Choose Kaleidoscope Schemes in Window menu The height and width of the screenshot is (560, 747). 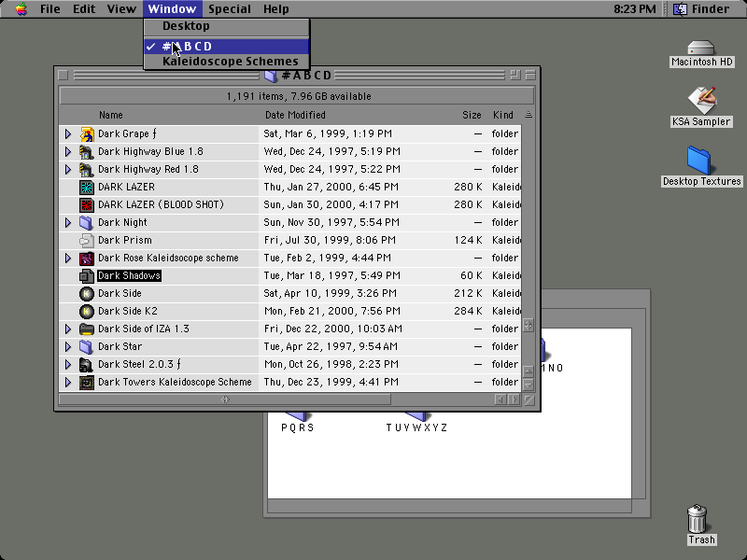(x=227, y=61)
